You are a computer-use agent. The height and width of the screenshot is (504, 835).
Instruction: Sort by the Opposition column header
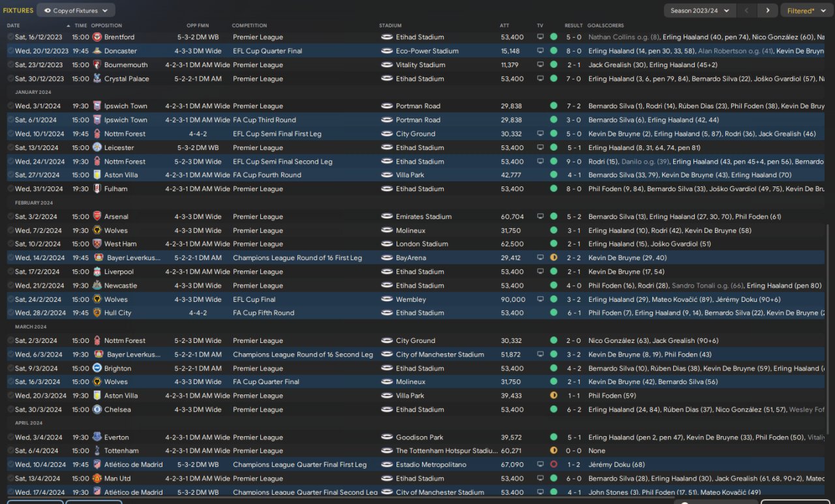[x=106, y=25]
